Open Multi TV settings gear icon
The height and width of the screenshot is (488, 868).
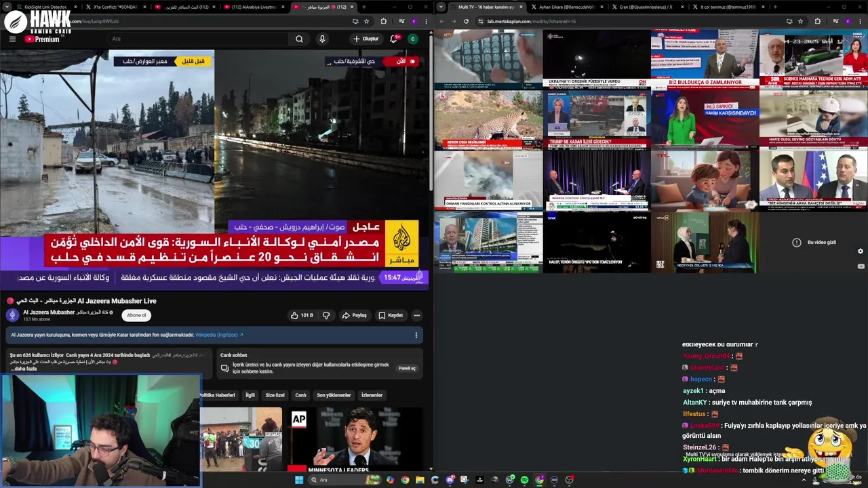[861, 251]
